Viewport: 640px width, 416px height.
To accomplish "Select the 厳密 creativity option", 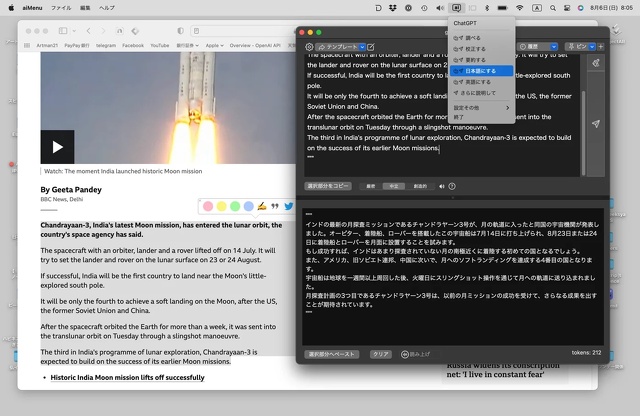I will click(370, 186).
